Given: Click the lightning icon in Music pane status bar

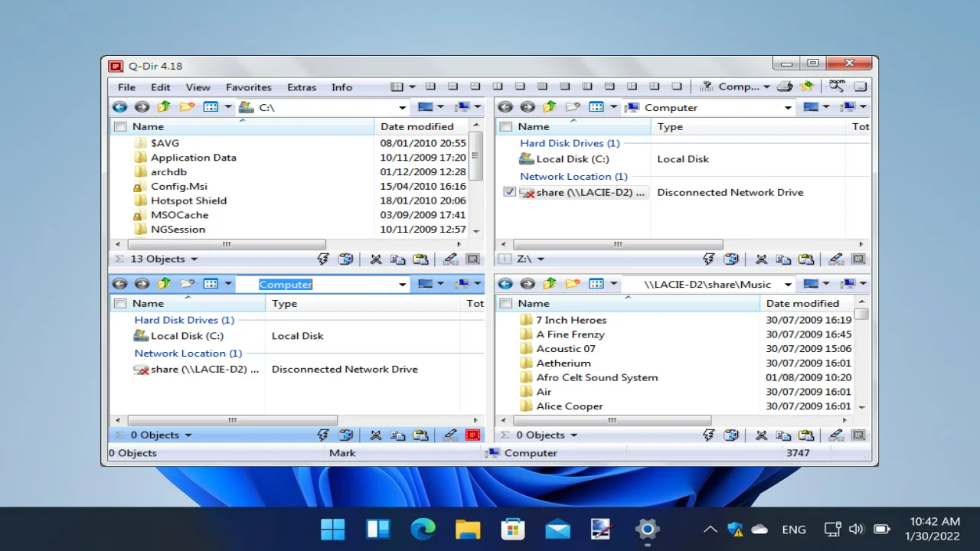Looking at the screenshot, I should (x=709, y=435).
